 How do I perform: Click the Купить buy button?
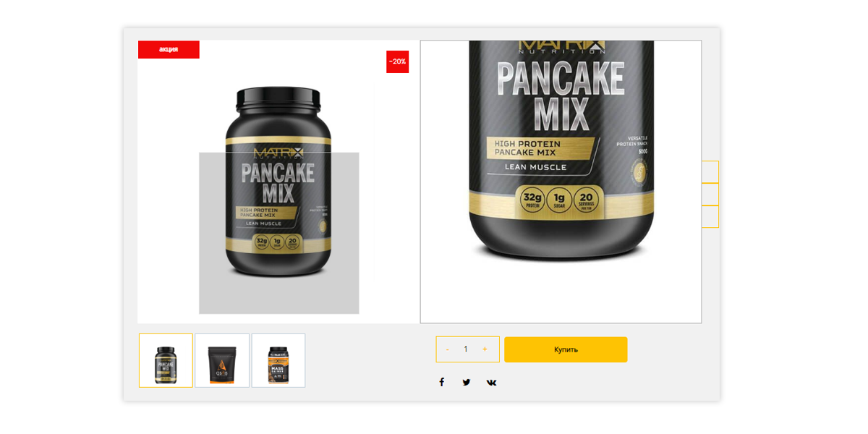[566, 349]
